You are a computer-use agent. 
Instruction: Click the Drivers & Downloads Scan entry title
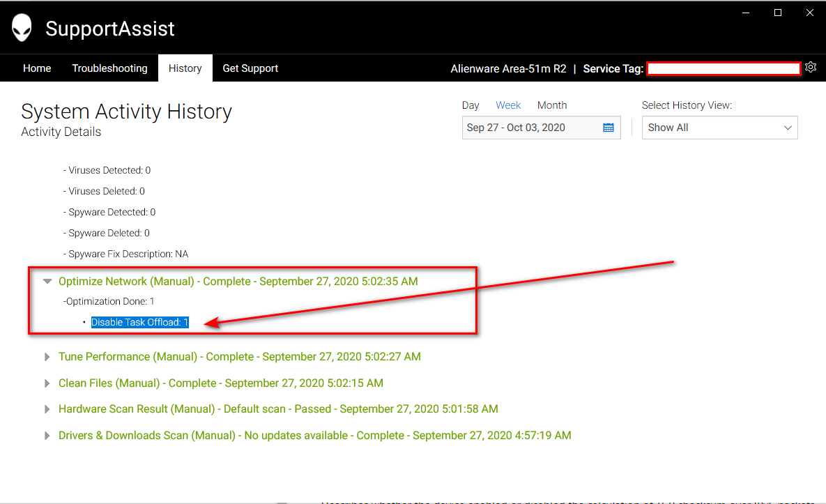314,435
